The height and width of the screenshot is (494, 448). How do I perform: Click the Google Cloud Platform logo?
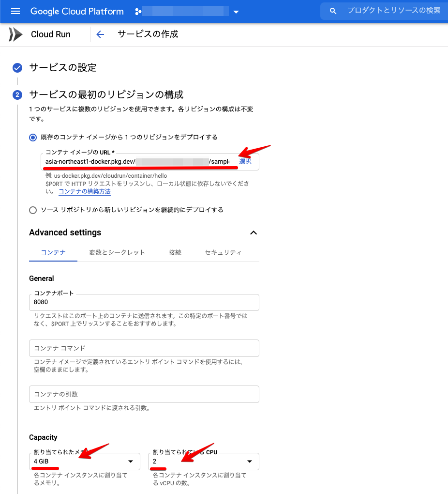(x=76, y=11)
